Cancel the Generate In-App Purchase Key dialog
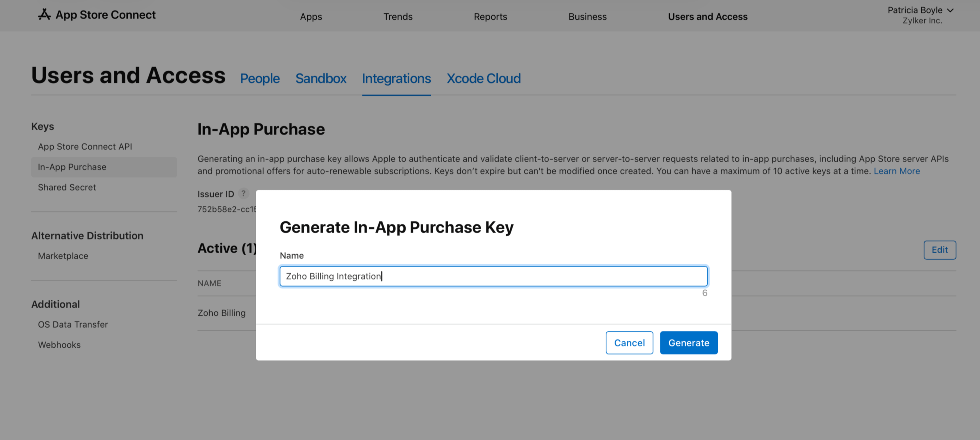This screenshot has height=440, width=980. 629,343
